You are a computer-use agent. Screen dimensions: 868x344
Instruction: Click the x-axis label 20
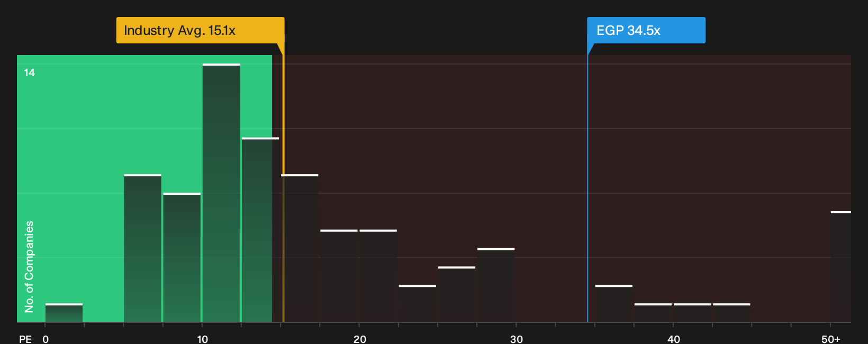click(x=360, y=339)
